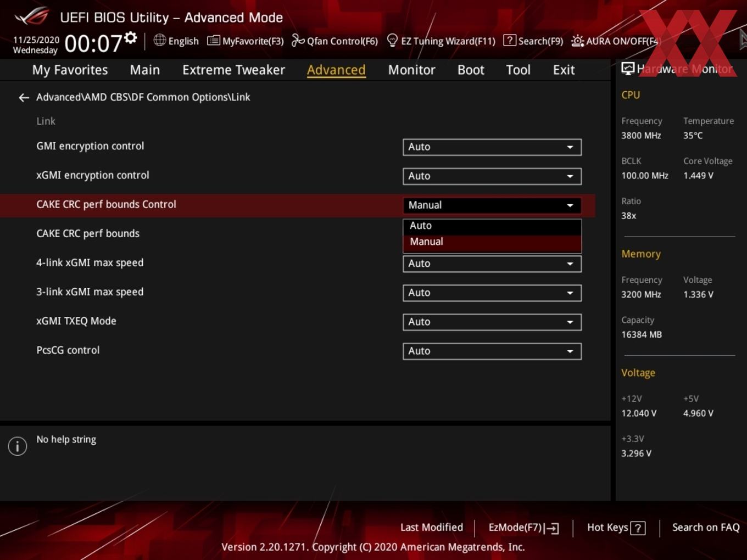Screen dimensions: 747x560
Task: Change language via the English label
Action: coord(183,41)
